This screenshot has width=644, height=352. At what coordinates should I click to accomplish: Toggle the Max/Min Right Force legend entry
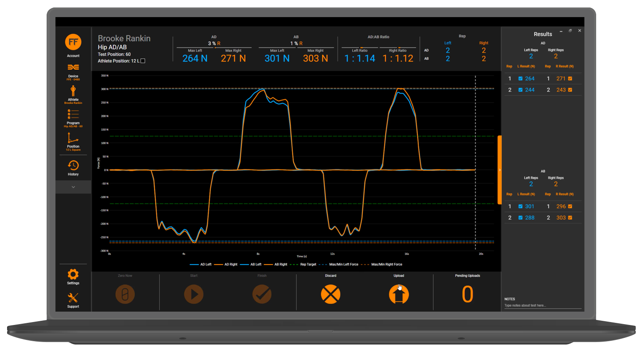click(x=382, y=265)
